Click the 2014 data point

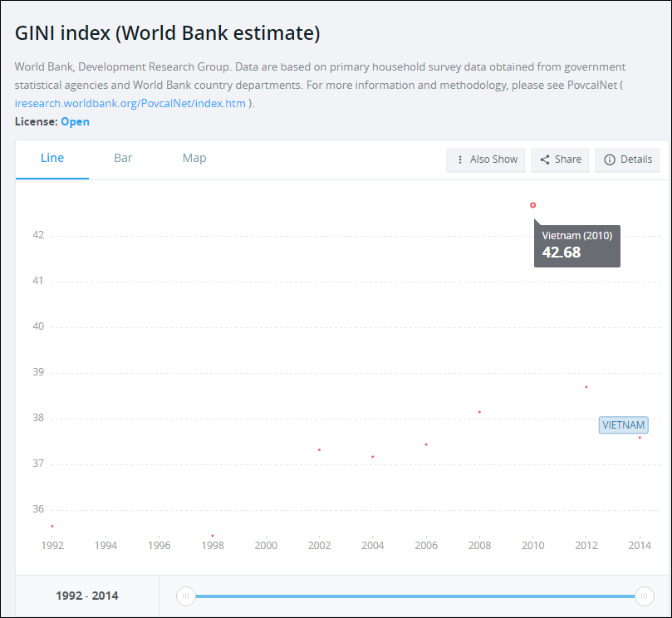pyautogui.click(x=640, y=438)
